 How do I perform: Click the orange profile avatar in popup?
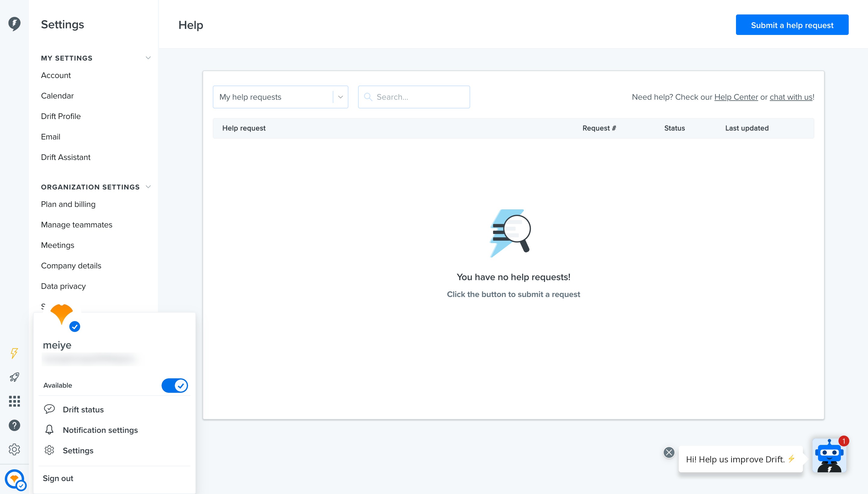pos(61,314)
